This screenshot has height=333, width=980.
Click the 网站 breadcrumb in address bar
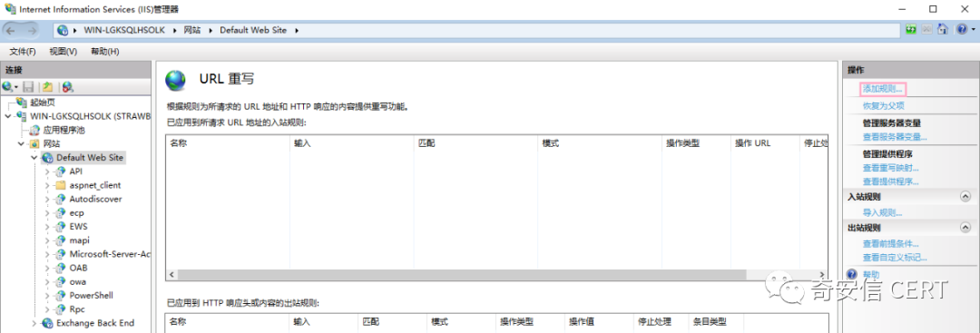click(191, 30)
